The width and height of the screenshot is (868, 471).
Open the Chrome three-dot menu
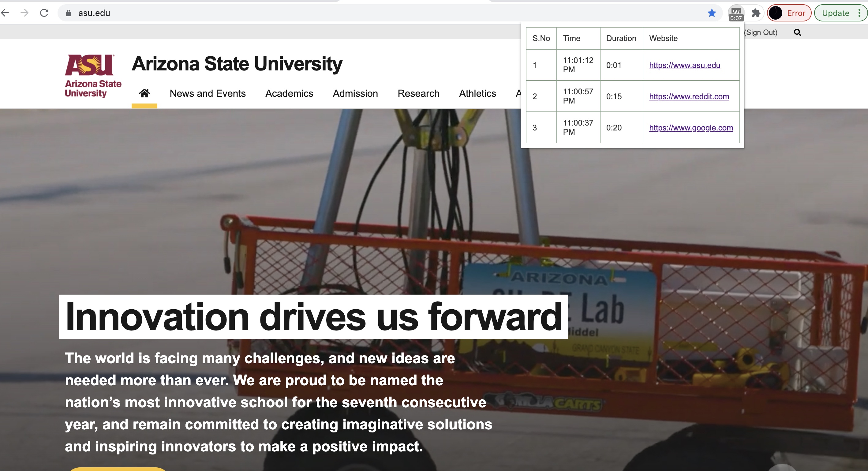[x=859, y=13]
